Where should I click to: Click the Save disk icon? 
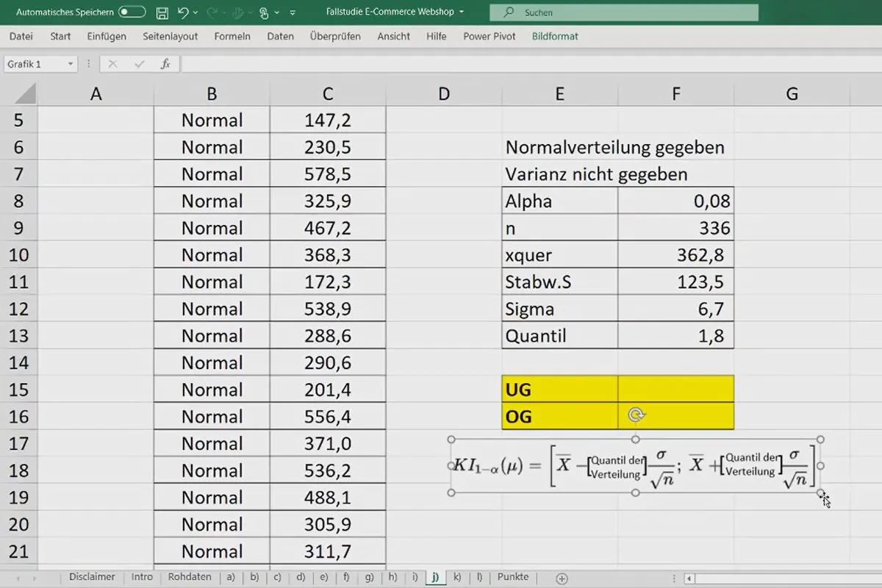click(x=163, y=12)
